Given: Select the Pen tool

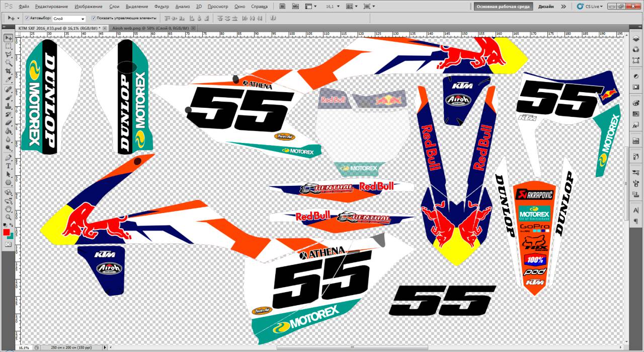Looking at the screenshot, I should coord(9,158).
